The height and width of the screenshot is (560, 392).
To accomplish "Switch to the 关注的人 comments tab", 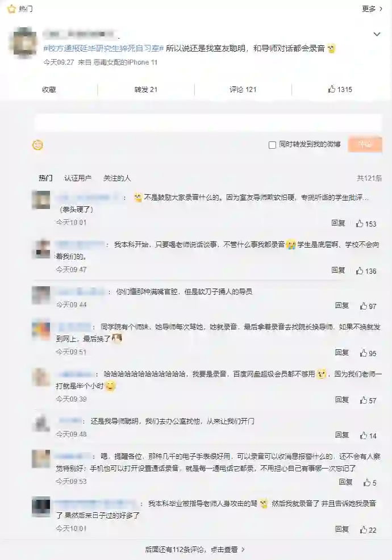I will coord(117,178).
